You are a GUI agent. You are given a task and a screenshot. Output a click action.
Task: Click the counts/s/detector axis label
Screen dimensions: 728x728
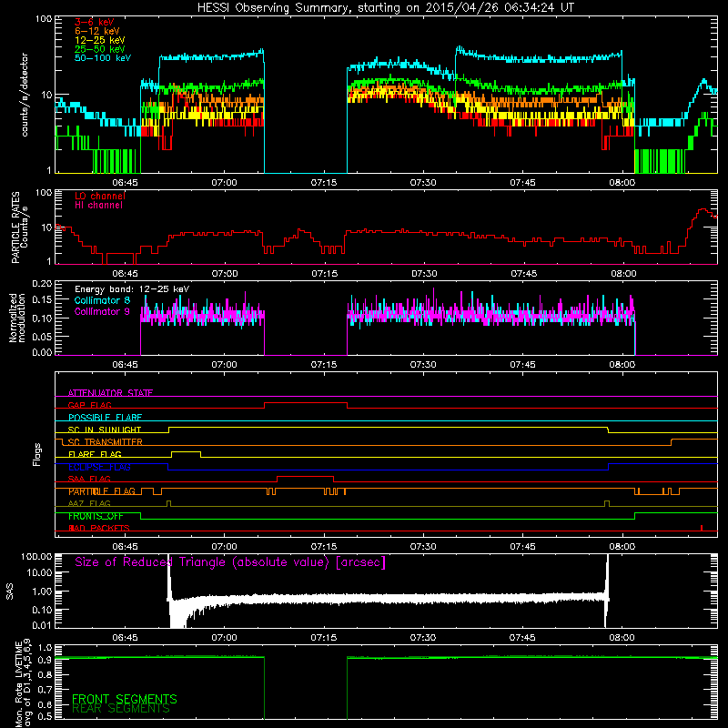coord(25,95)
